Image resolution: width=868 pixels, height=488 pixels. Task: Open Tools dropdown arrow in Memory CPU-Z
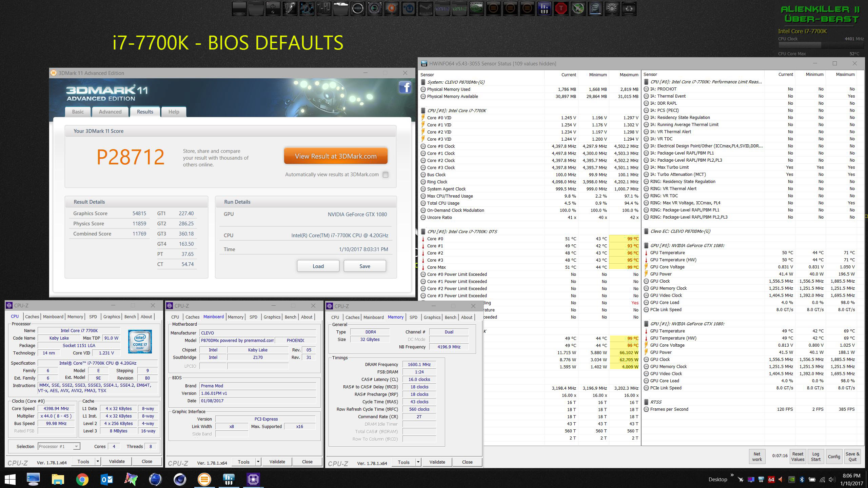point(418,462)
